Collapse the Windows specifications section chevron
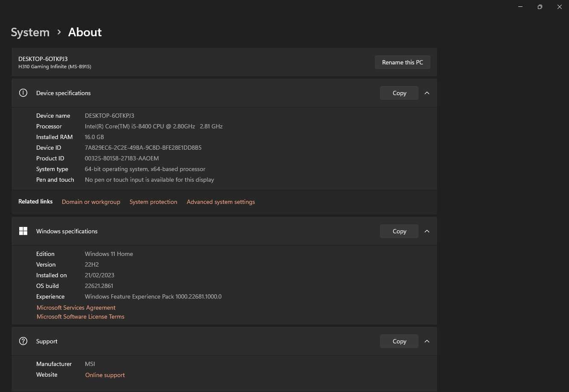The height and width of the screenshot is (392, 569). pos(427,231)
